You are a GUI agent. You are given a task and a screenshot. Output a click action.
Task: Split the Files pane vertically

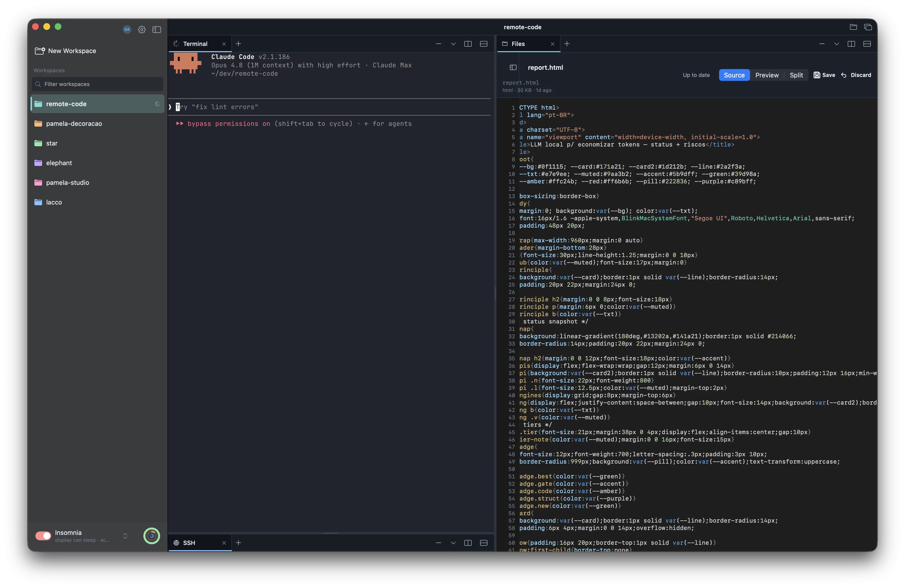pyautogui.click(x=851, y=44)
